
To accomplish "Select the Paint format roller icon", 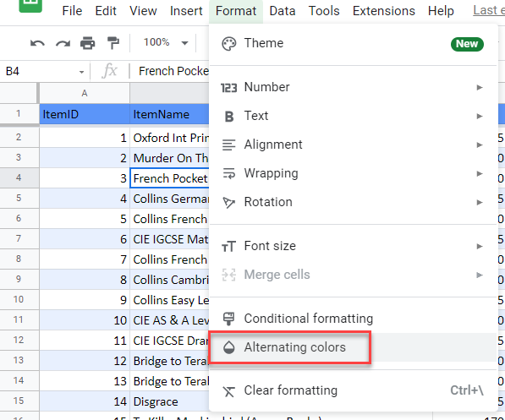I will pyautogui.click(x=113, y=43).
